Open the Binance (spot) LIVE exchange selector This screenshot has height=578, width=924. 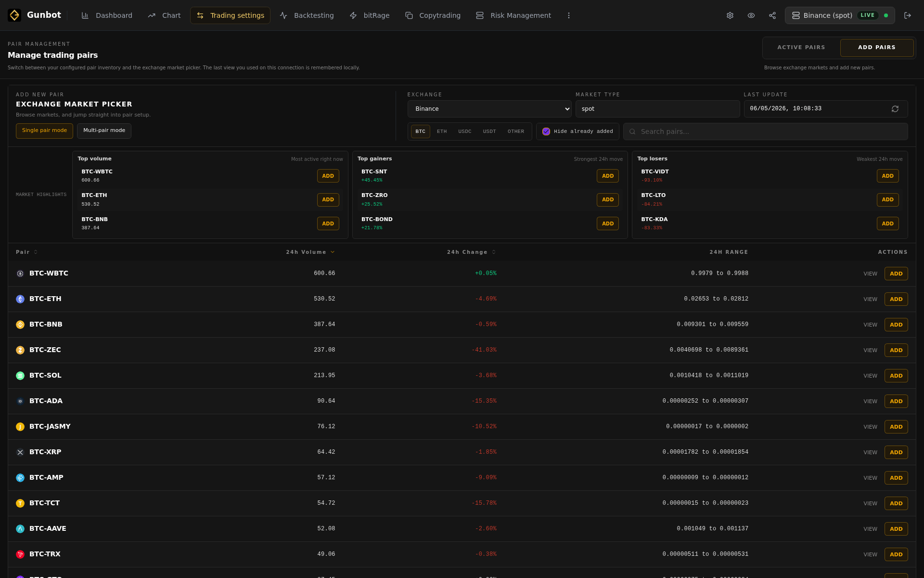point(840,15)
